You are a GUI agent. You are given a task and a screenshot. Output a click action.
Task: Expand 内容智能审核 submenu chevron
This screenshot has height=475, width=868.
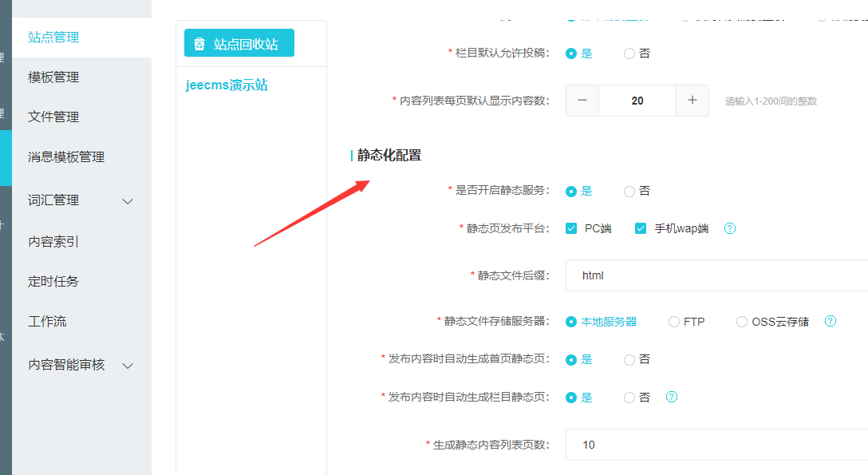tap(128, 366)
